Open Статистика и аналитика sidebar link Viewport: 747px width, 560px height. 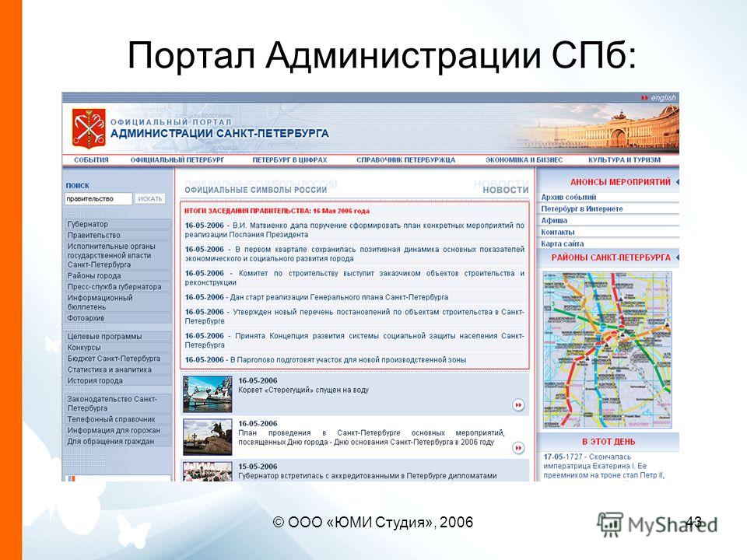pos(117,369)
